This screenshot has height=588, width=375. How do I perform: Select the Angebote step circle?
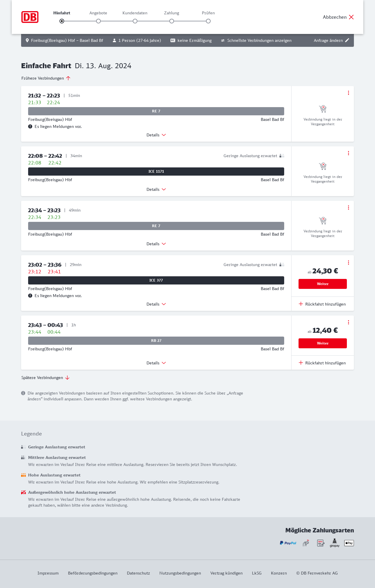(98, 21)
